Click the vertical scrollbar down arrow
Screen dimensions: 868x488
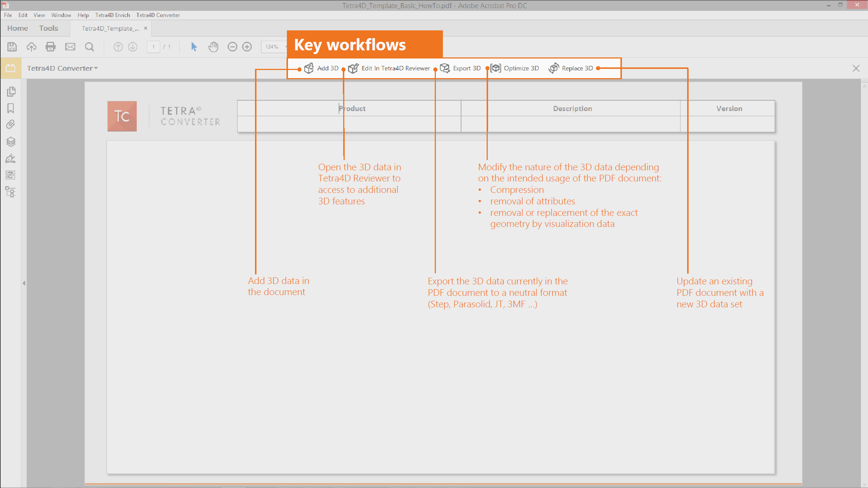(x=864, y=484)
